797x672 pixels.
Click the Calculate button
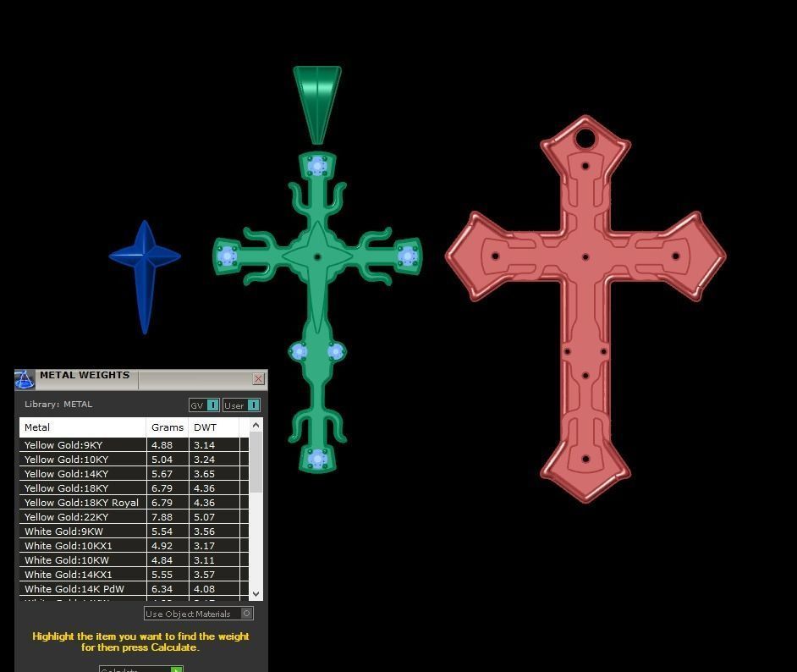(140, 669)
